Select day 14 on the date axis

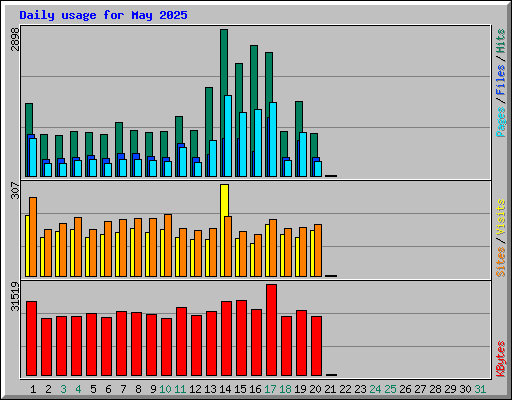pos(225,389)
